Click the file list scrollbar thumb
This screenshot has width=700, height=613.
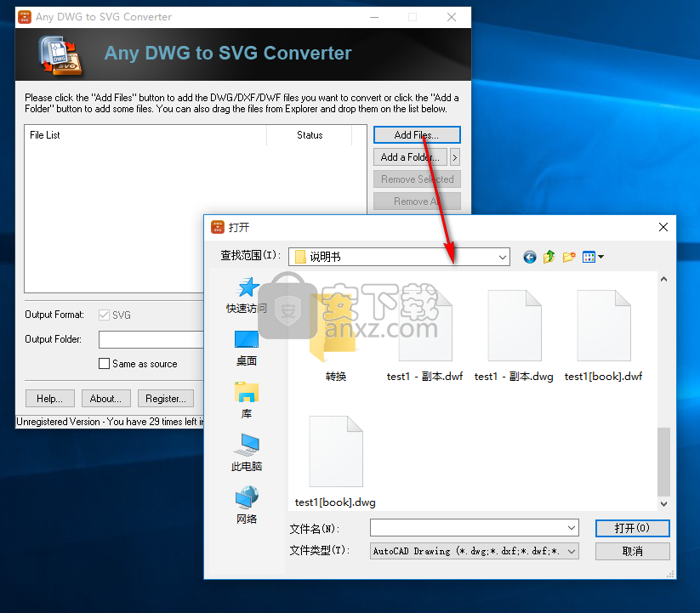coord(663,462)
